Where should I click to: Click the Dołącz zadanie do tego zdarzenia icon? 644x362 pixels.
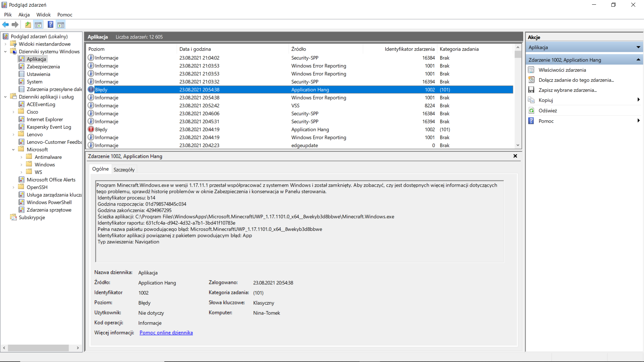[x=531, y=80]
